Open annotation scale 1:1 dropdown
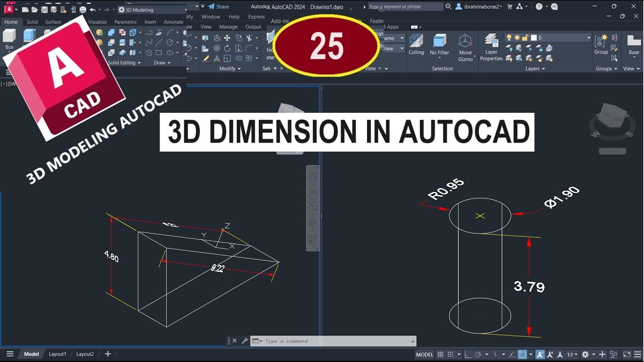 572,354
